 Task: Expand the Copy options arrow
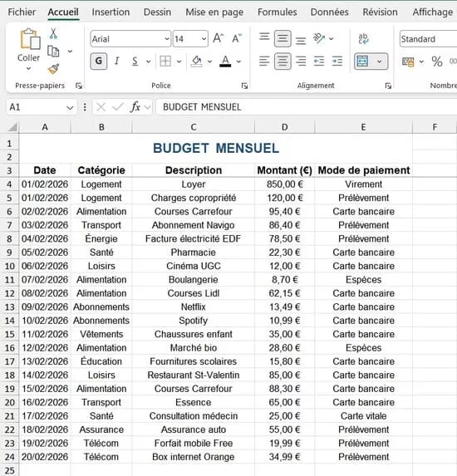[70, 52]
